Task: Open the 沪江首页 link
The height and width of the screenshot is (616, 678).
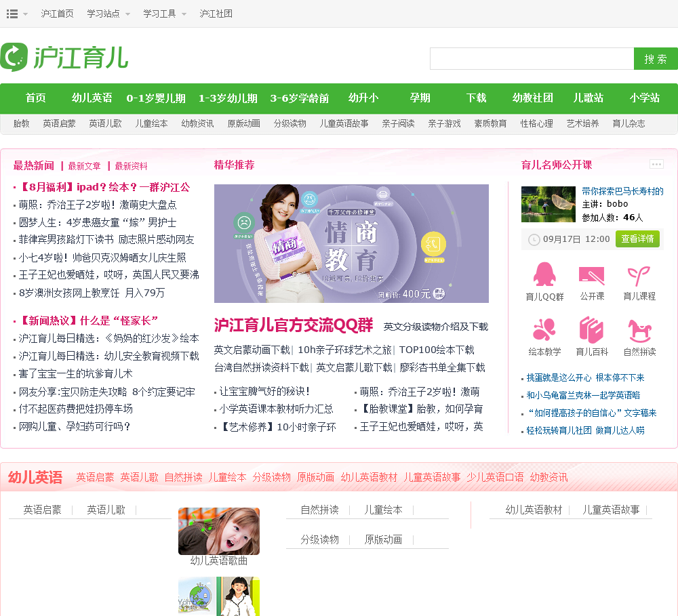Action: 57,14
